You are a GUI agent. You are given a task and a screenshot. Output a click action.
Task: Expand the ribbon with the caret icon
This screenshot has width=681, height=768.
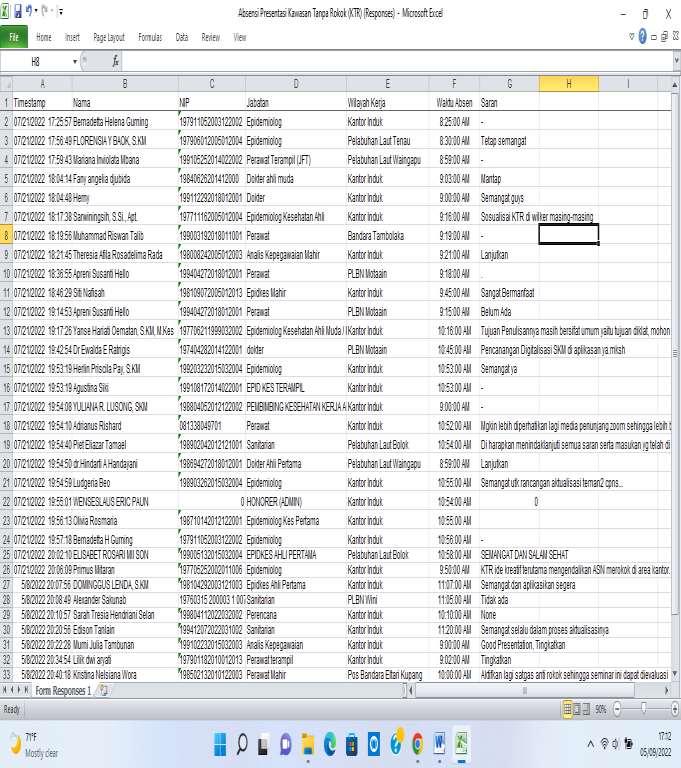(x=632, y=36)
